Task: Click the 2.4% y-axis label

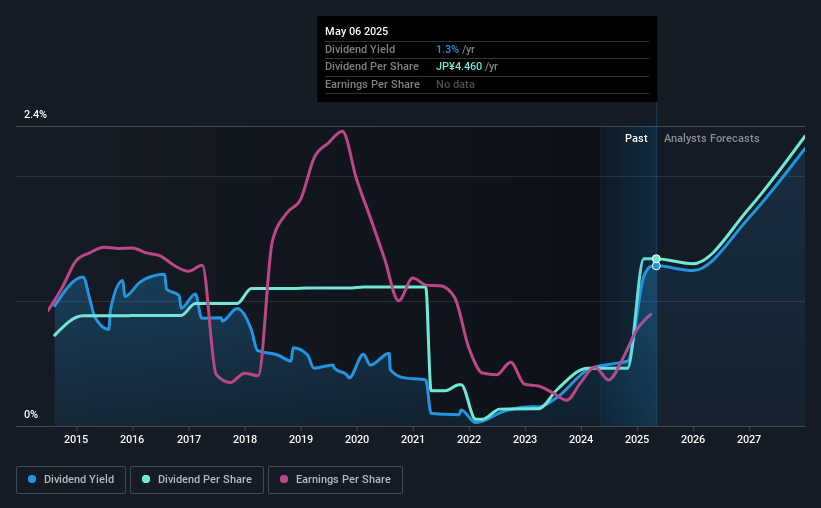Action: pos(35,114)
